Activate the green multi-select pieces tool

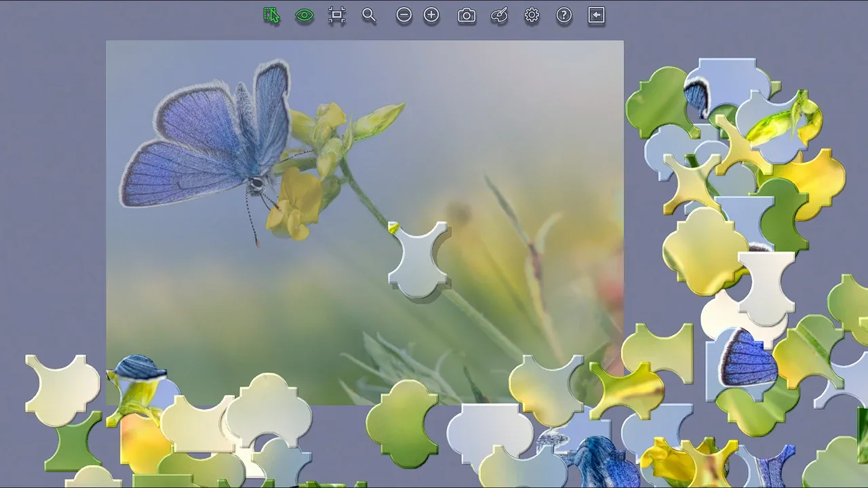271,16
